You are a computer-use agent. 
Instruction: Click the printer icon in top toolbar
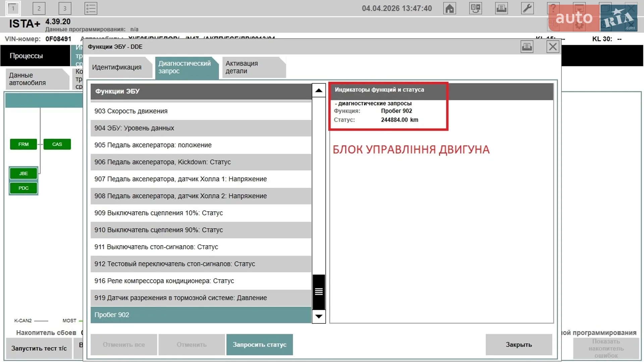point(501,8)
